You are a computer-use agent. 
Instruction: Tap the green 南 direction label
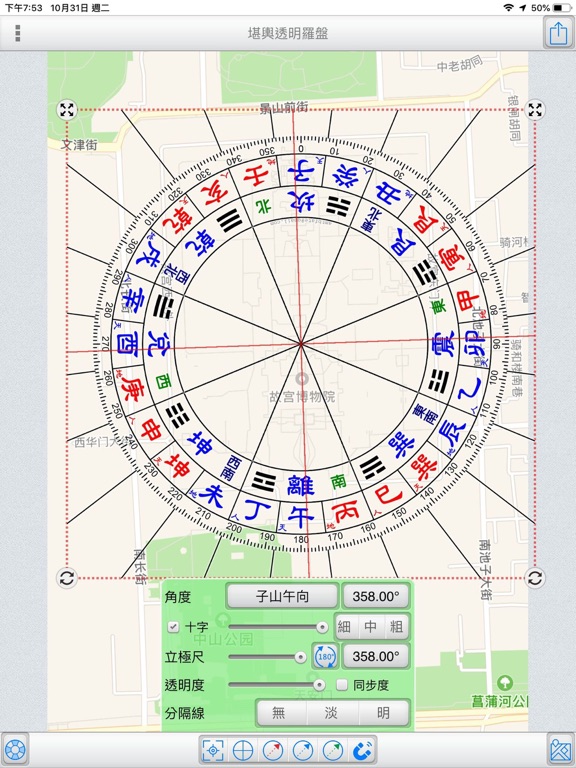(338, 482)
